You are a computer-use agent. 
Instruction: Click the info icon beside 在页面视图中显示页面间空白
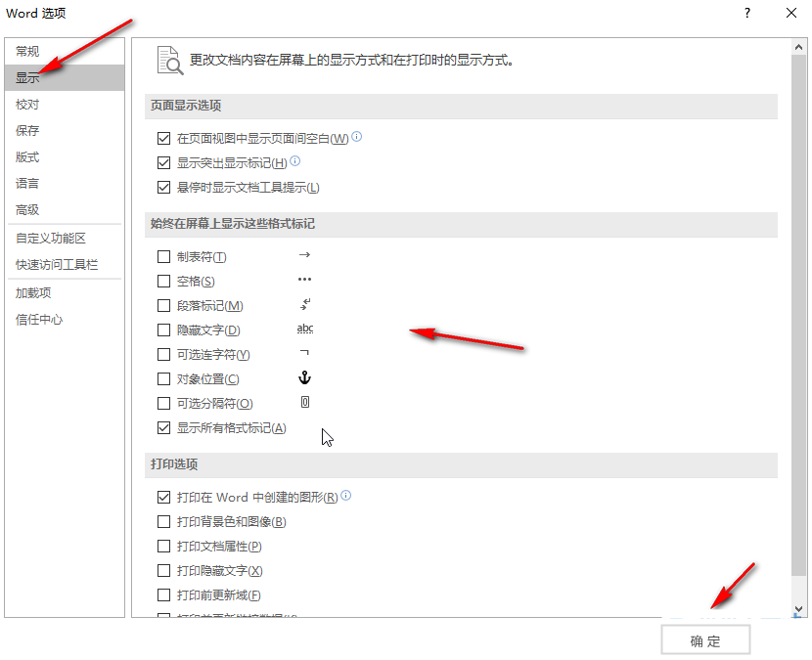355,137
